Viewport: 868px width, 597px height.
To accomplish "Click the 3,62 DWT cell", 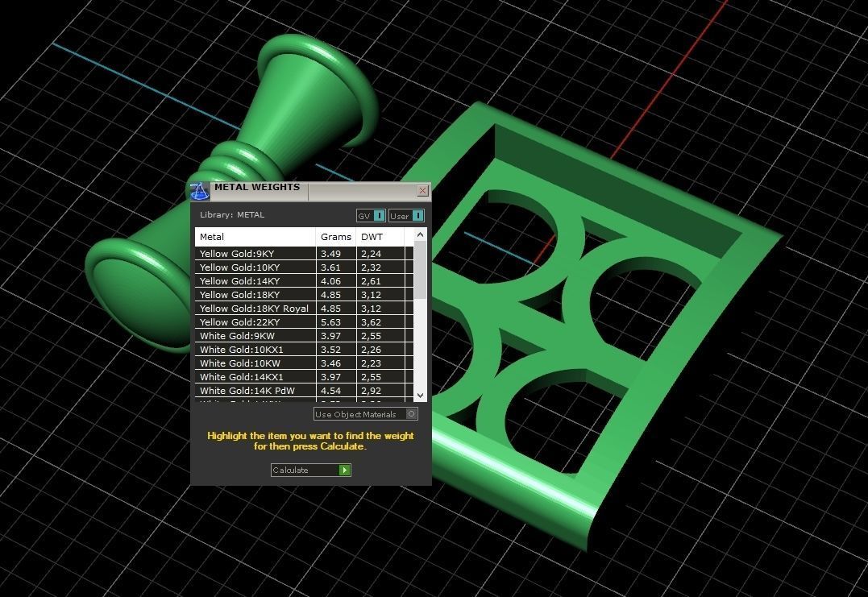I will pyautogui.click(x=381, y=322).
